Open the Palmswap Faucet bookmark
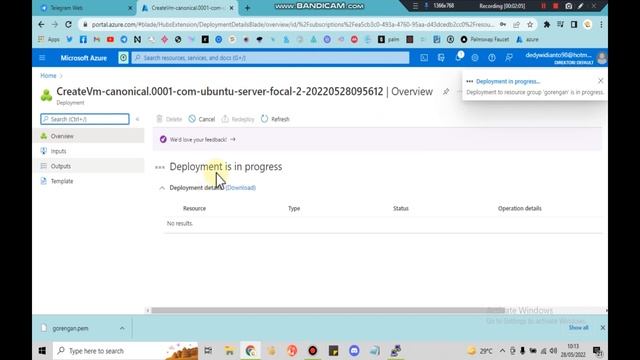This screenshot has width=640, height=360. pos(484,40)
